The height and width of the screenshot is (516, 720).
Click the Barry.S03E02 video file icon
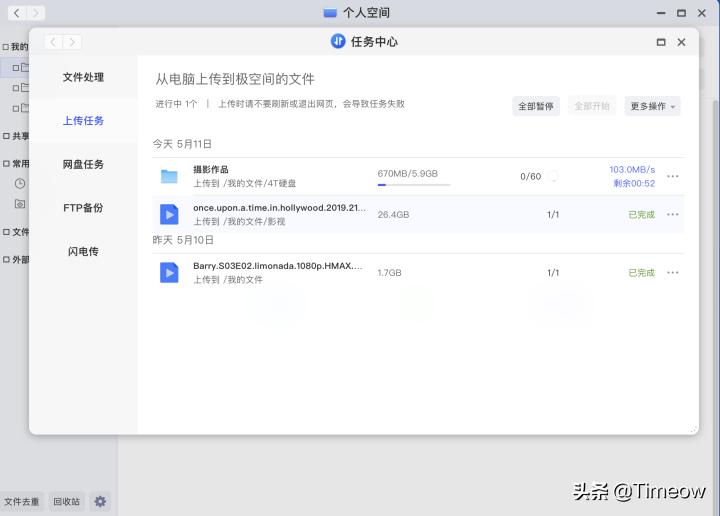(169, 273)
